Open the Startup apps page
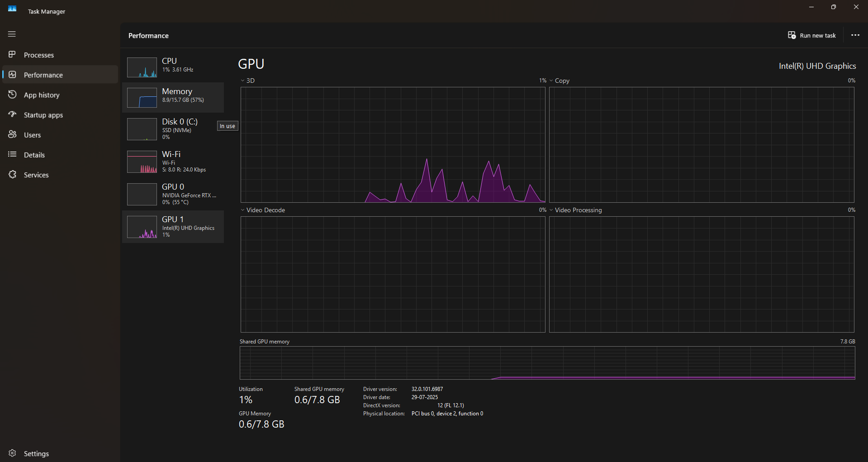 pyautogui.click(x=60, y=115)
